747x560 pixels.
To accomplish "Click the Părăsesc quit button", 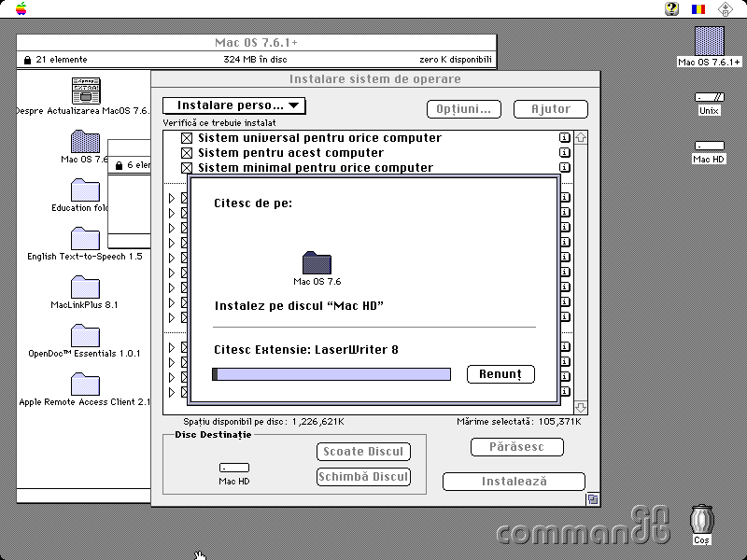I will coord(517,447).
